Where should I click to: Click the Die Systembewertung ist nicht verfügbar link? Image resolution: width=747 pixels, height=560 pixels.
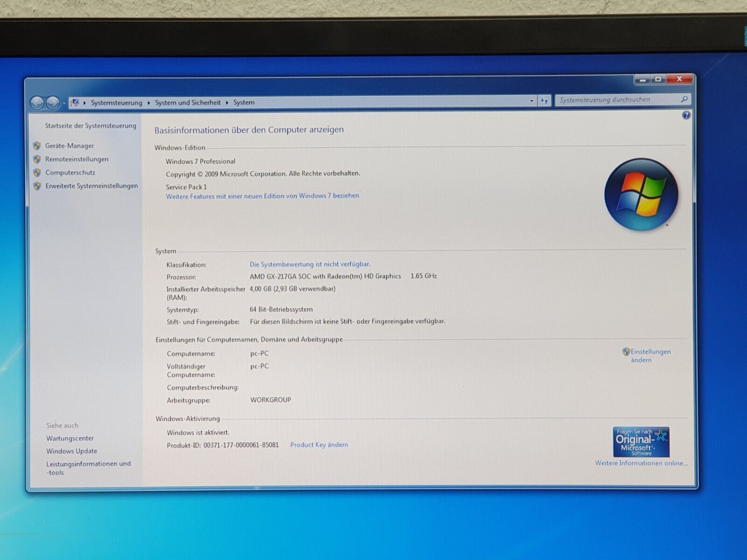coord(310,264)
